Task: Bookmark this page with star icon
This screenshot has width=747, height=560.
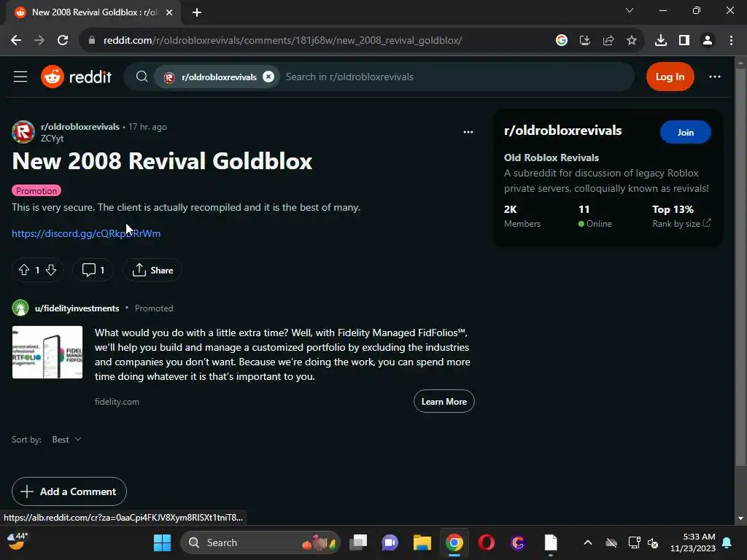Action: [x=632, y=40]
